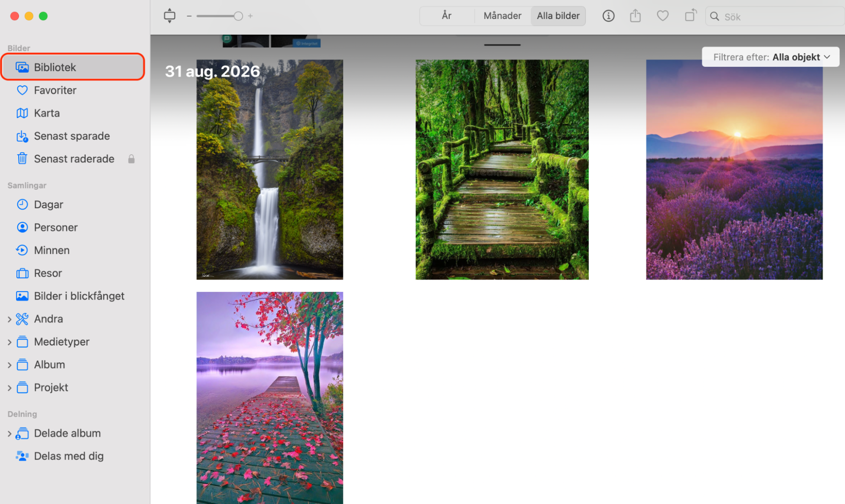Click the plus zoom in button
The height and width of the screenshot is (504, 845).
point(250,16)
